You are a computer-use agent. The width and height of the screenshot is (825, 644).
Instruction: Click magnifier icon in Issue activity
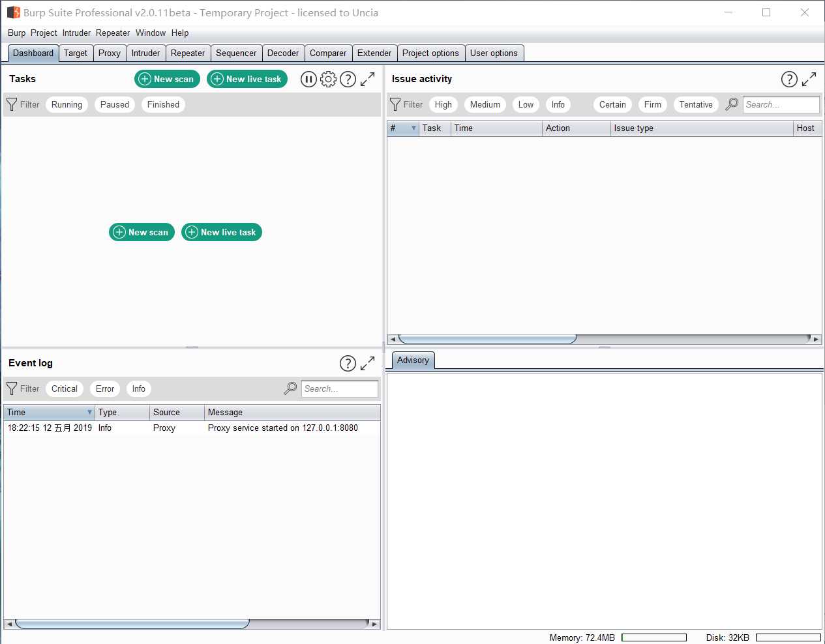[732, 104]
